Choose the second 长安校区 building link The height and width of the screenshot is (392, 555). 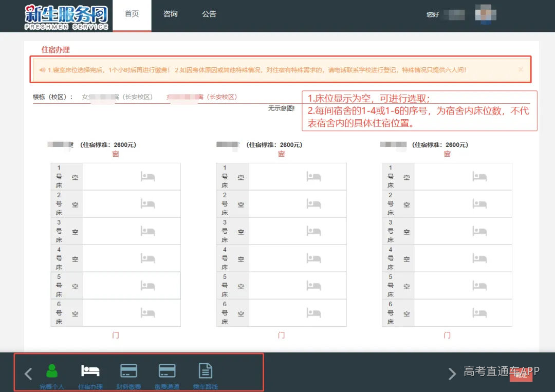pyautogui.click(x=202, y=97)
